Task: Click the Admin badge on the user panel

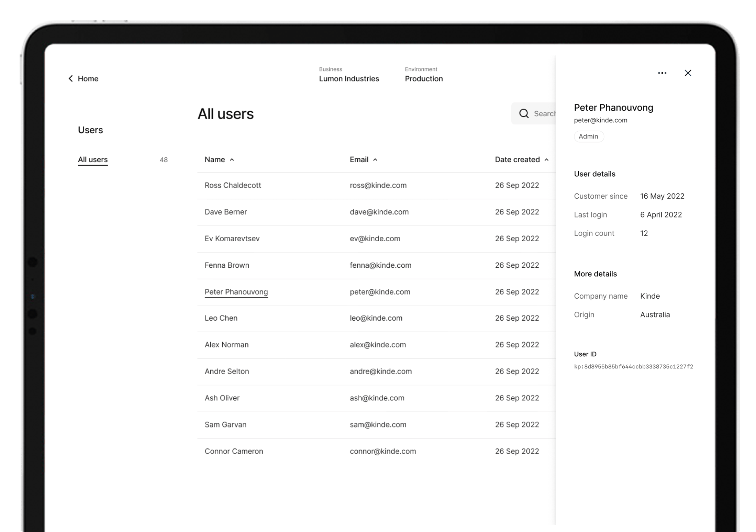Action: (x=589, y=136)
